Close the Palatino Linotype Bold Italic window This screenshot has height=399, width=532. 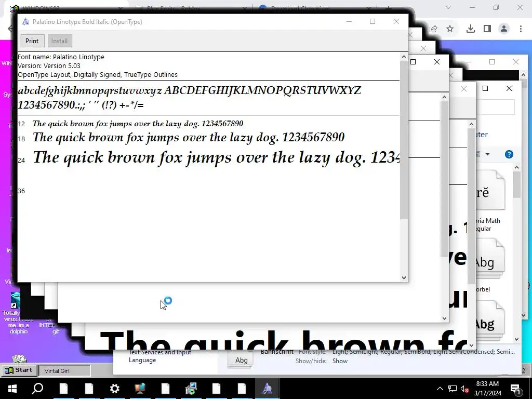tap(396, 21)
